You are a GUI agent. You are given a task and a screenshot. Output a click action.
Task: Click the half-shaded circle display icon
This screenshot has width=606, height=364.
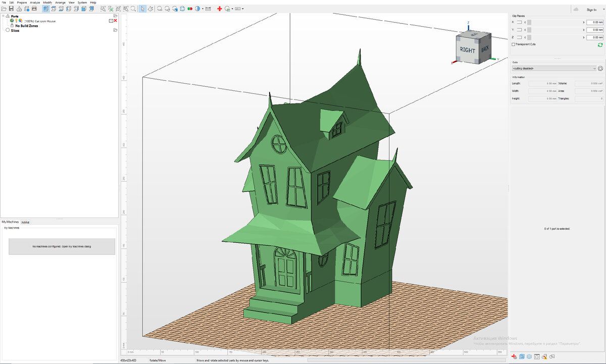(x=197, y=9)
